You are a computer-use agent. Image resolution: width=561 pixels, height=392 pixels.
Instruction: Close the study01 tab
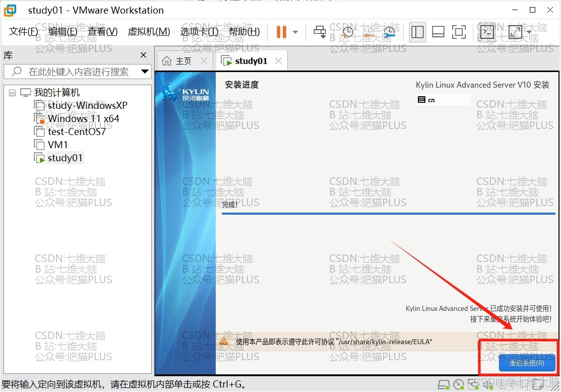[x=278, y=61]
